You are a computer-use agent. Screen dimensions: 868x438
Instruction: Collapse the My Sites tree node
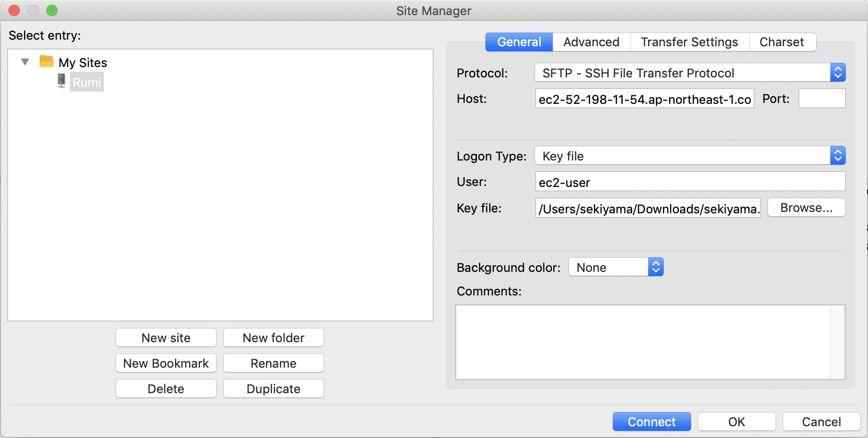tap(25, 62)
